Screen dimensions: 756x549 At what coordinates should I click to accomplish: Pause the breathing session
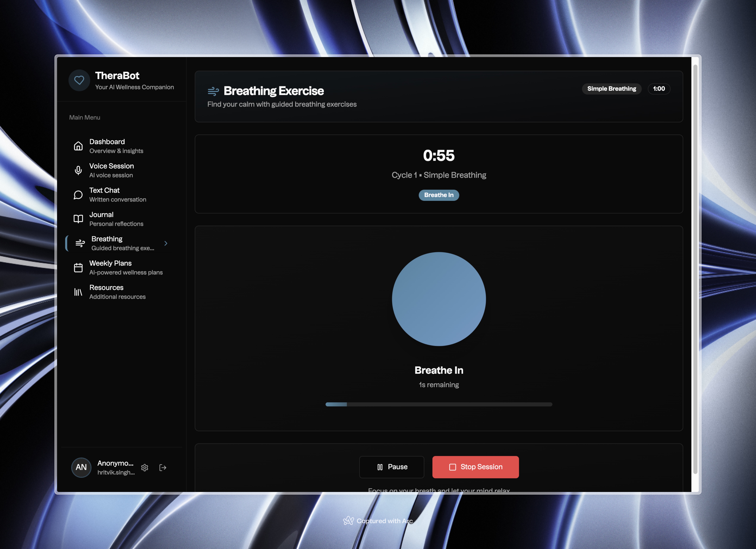[x=391, y=467]
